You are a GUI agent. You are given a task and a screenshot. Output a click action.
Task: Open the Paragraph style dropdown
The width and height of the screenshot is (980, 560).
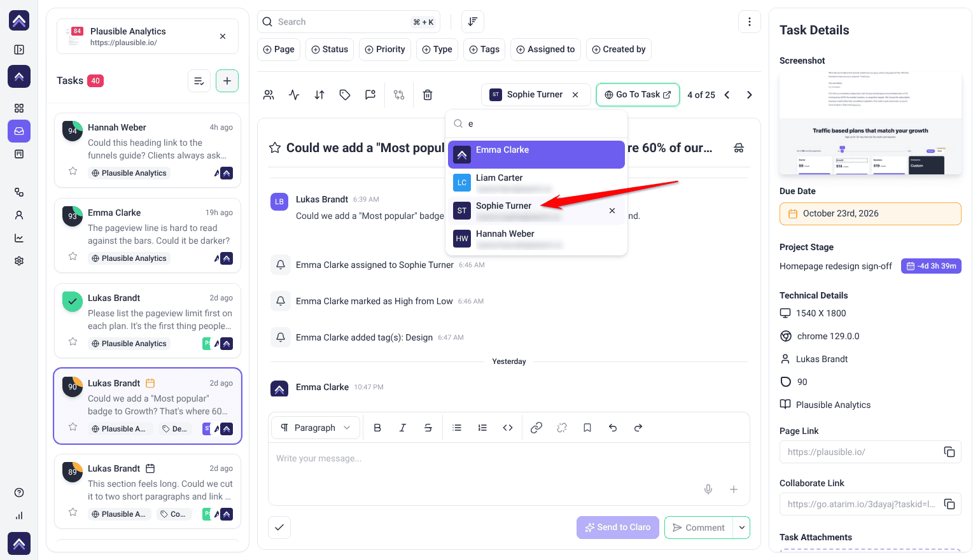[x=316, y=428]
